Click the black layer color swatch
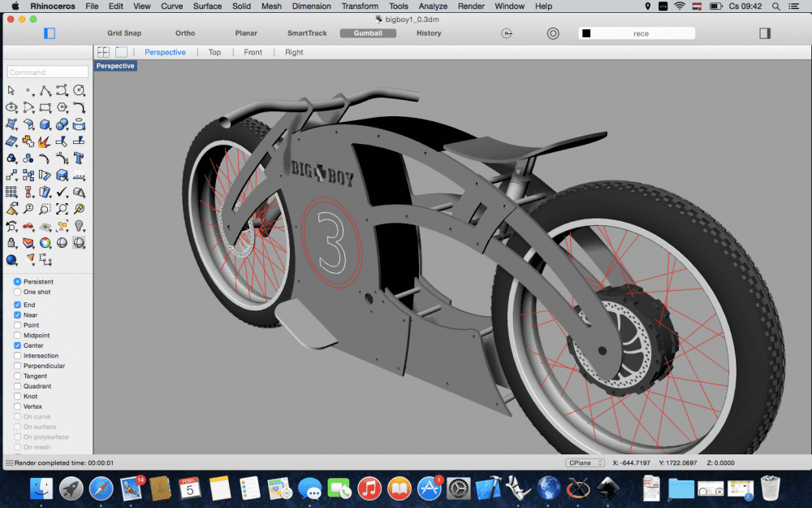The height and width of the screenshot is (508, 812). tap(586, 33)
